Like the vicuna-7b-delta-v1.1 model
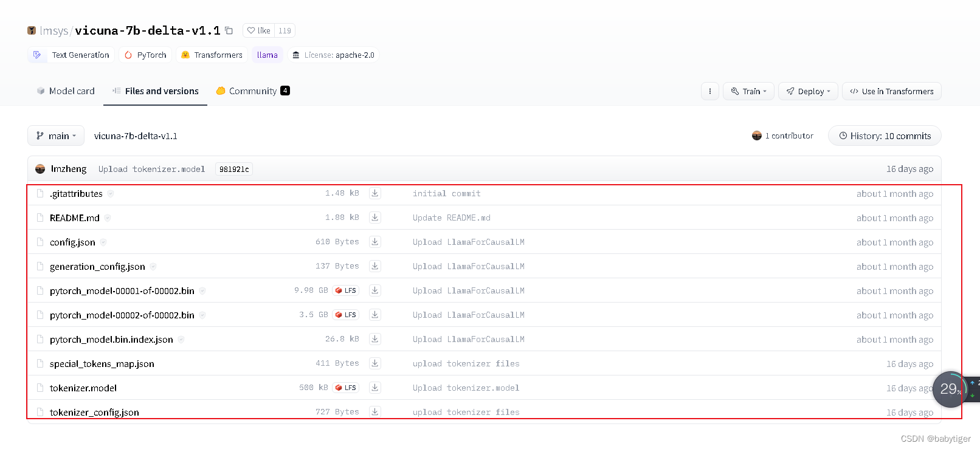Image resolution: width=980 pixels, height=449 pixels. tap(259, 30)
